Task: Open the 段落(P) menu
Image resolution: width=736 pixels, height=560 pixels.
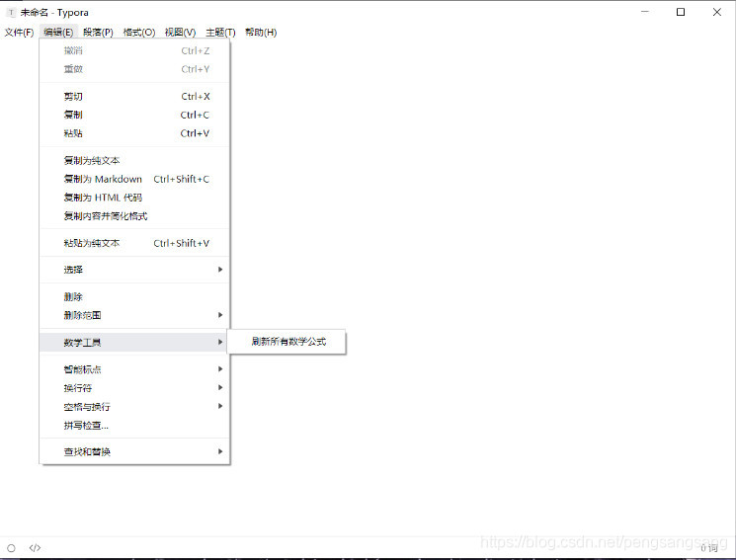Action: click(x=98, y=33)
